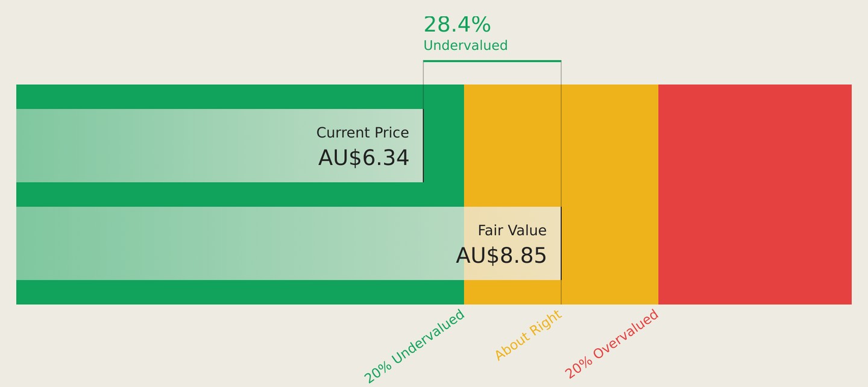Click the dark green band below the Fair Value bar

coord(240,292)
